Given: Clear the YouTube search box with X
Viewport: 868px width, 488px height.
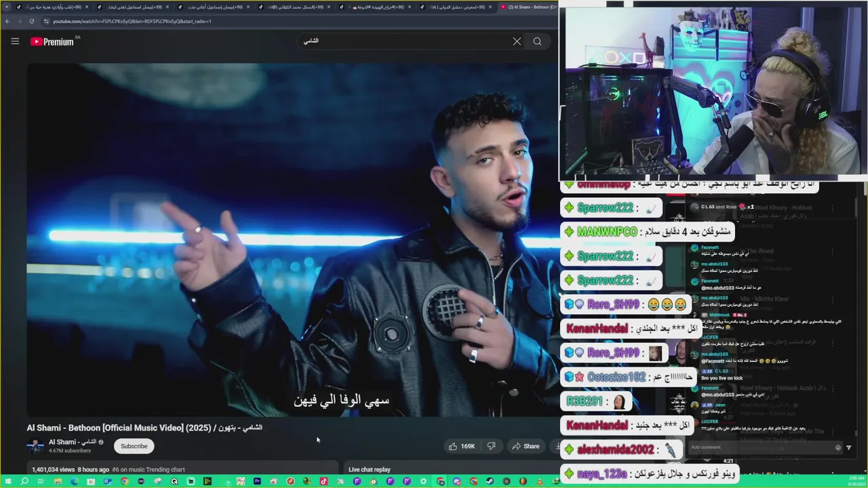Looking at the screenshot, I should tap(517, 41).
